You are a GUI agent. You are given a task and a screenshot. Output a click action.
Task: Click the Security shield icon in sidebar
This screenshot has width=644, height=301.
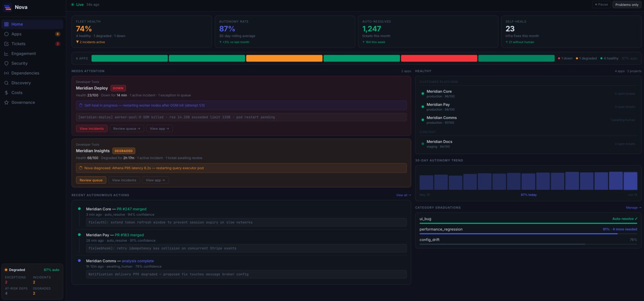pyautogui.click(x=6, y=63)
